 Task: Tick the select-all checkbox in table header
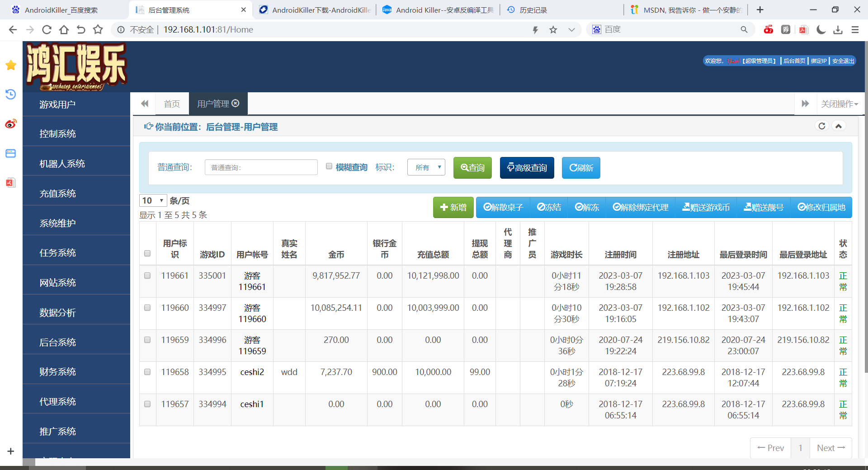coord(147,253)
